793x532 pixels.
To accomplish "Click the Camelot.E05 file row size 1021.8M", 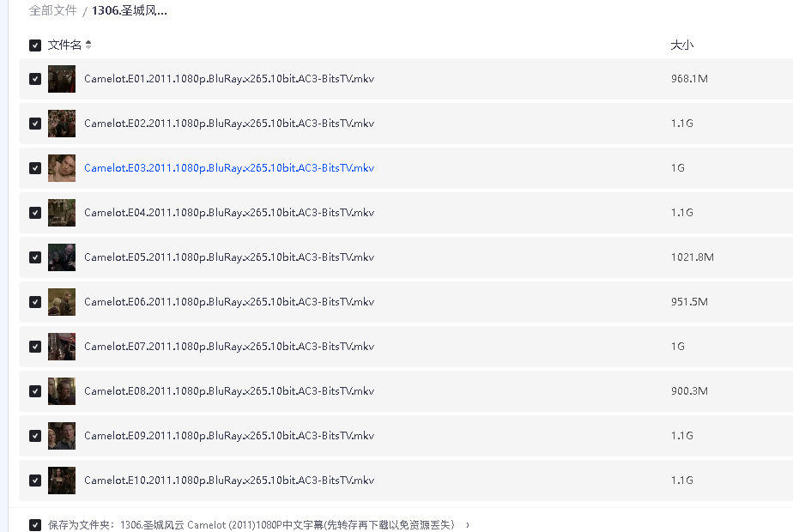I will [x=692, y=257].
